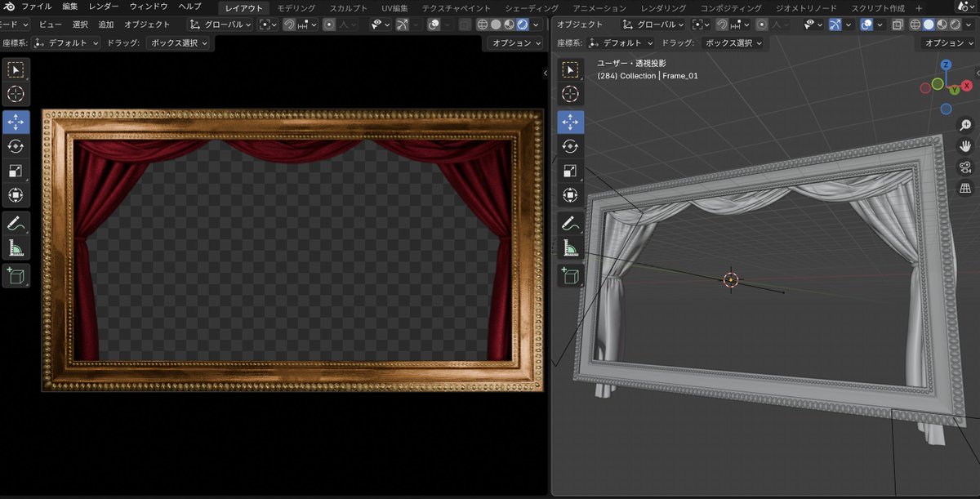Open オブジェクト menu in right viewport header

coord(579,25)
